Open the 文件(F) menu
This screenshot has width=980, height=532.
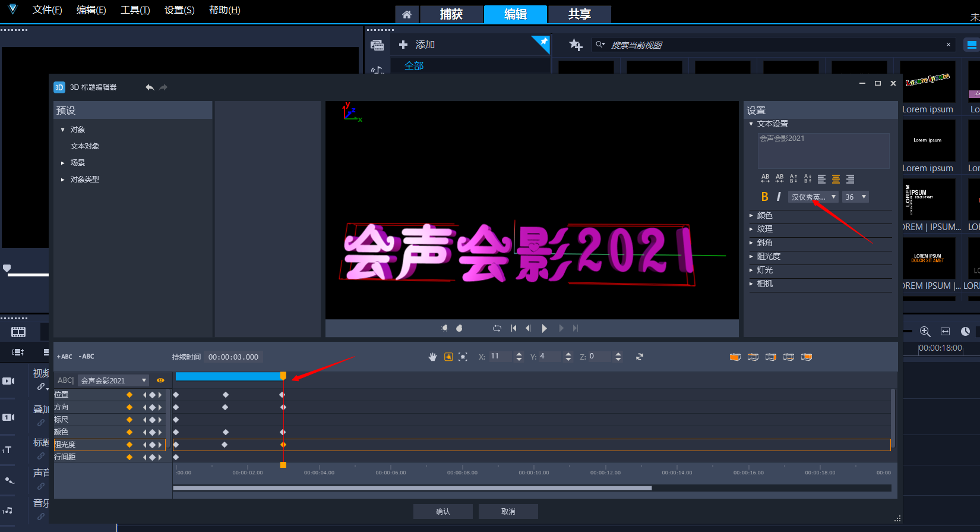click(x=47, y=10)
